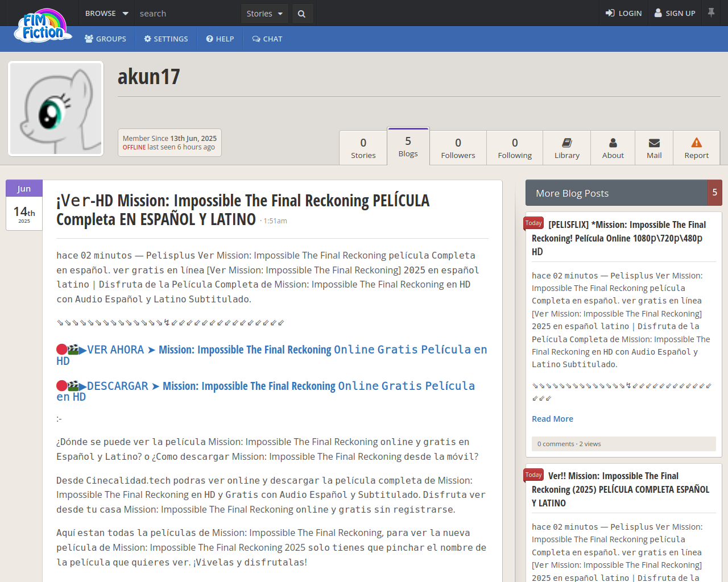Open Settings in the navigation bar
This screenshot has width=728, height=582.
pyautogui.click(x=166, y=39)
